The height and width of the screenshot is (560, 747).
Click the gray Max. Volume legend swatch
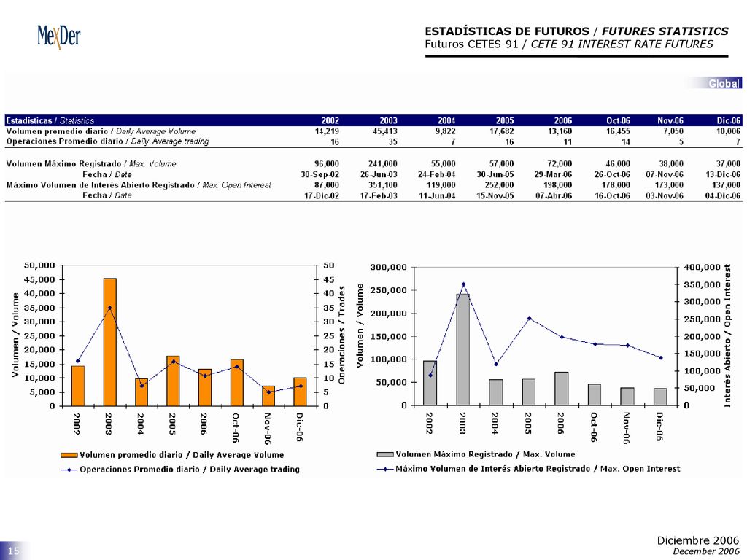(x=385, y=455)
